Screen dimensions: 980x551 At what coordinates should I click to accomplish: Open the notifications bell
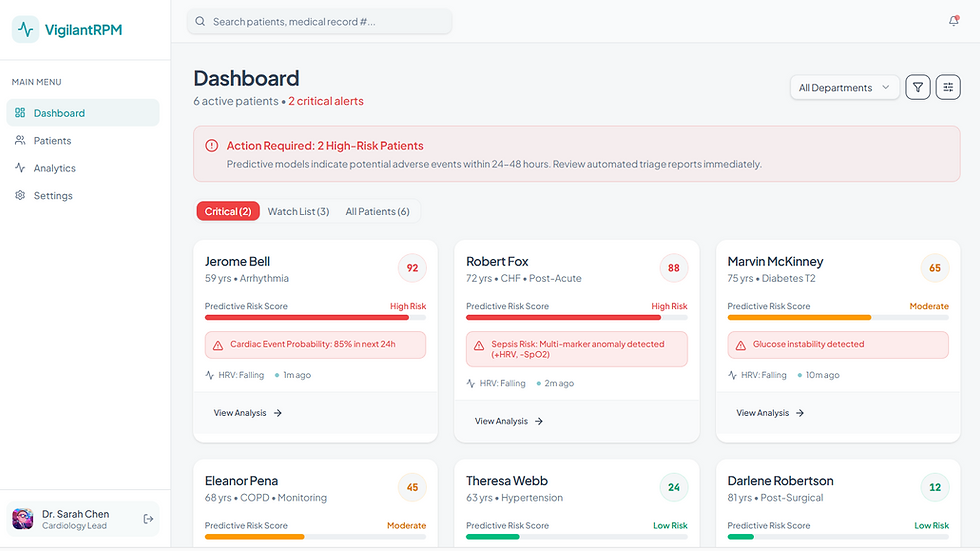click(x=953, y=21)
